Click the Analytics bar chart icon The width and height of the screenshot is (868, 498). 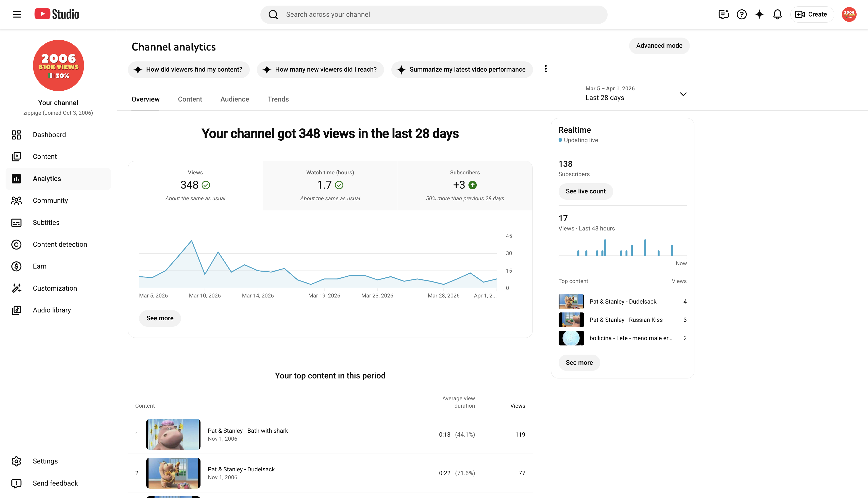(16, 178)
